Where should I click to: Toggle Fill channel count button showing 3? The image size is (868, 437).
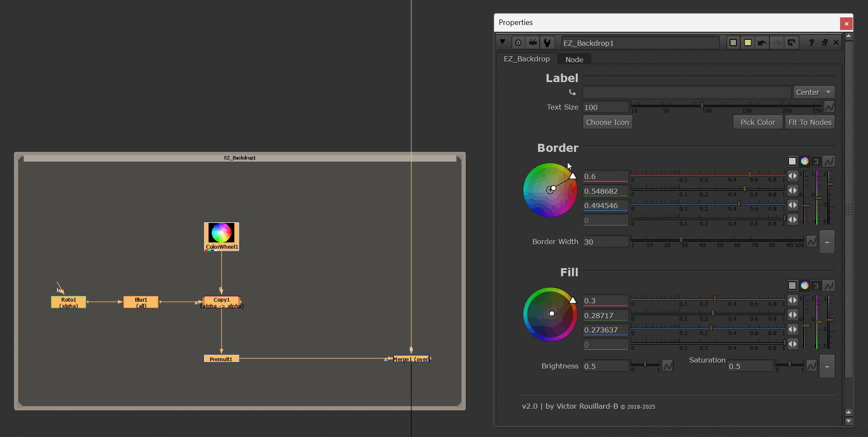(x=816, y=286)
